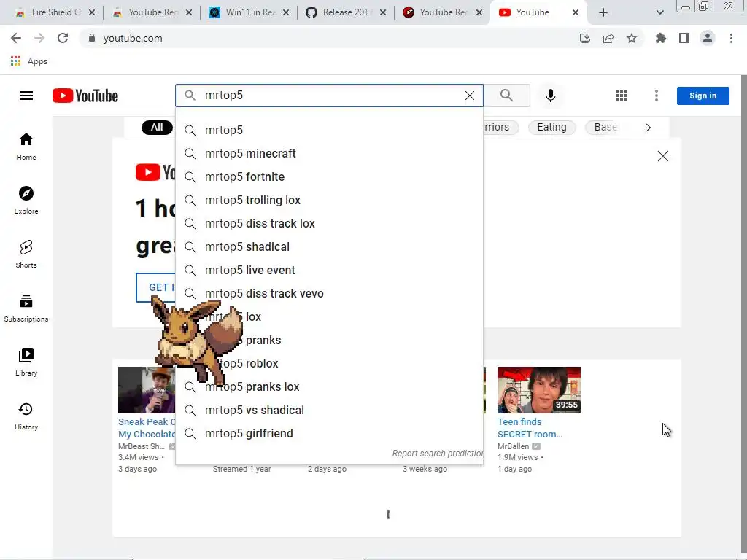Bookmark this page with star icon
The image size is (747, 560).
pyautogui.click(x=632, y=38)
